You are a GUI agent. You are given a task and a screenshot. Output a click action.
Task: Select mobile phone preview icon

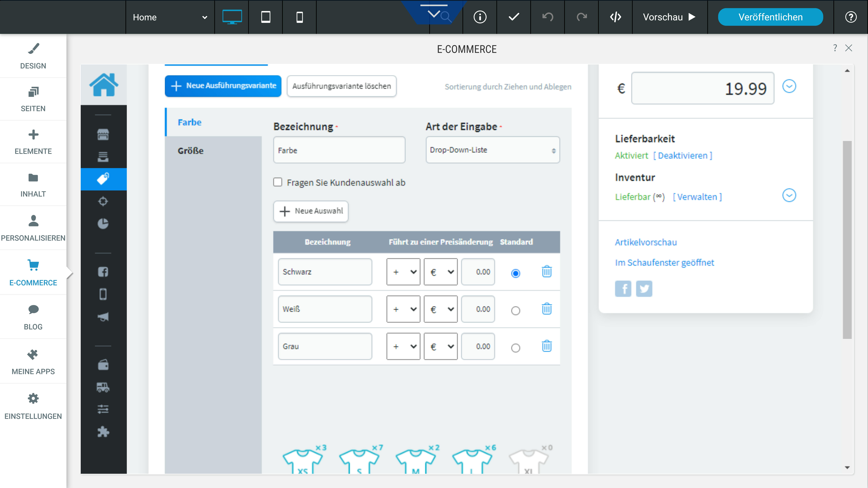tap(299, 17)
